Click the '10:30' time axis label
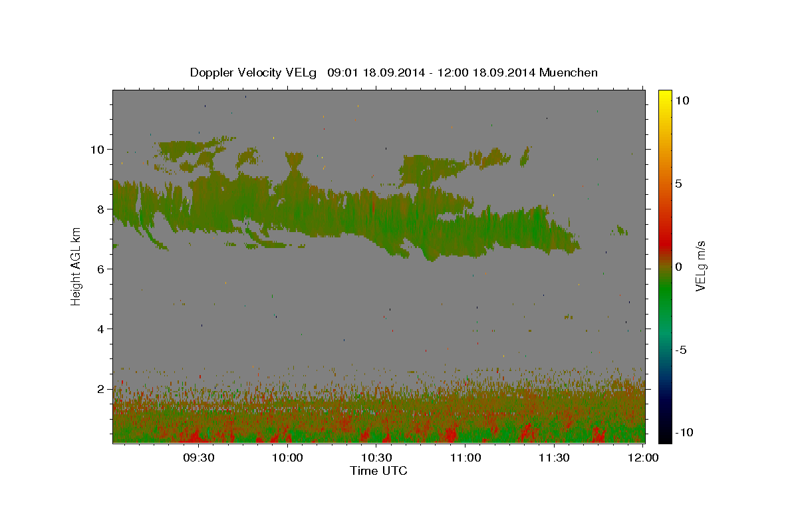The height and width of the screenshot is (532, 798). (x=376, y=458)
